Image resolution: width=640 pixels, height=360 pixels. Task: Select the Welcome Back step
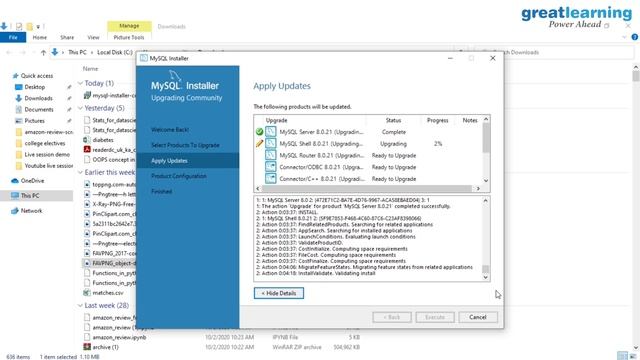click(170, 129)
